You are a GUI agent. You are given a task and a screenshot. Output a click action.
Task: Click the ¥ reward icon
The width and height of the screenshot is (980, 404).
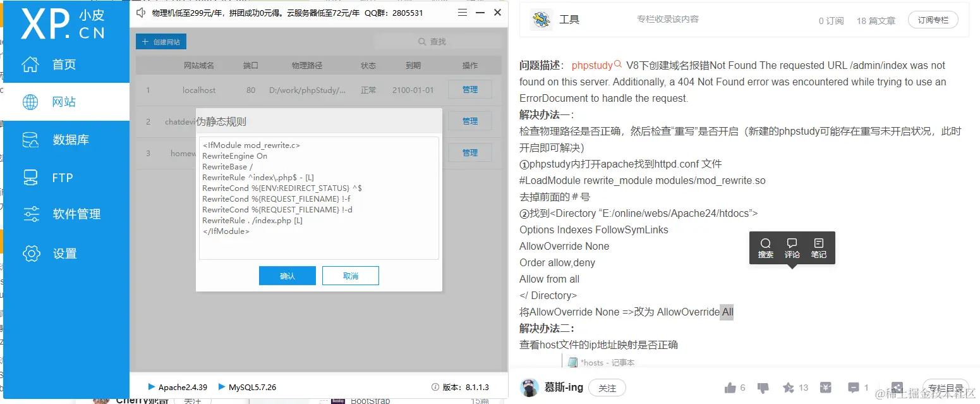coord(826,388)
